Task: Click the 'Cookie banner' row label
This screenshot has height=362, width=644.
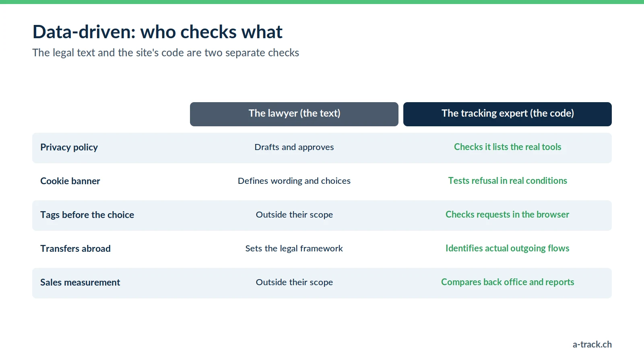Action: coord(70,181)
